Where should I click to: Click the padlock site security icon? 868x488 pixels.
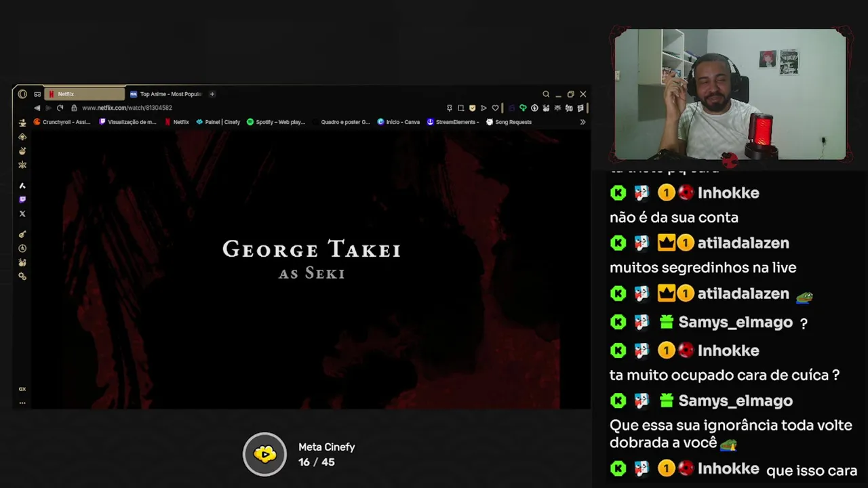[74, 108]
